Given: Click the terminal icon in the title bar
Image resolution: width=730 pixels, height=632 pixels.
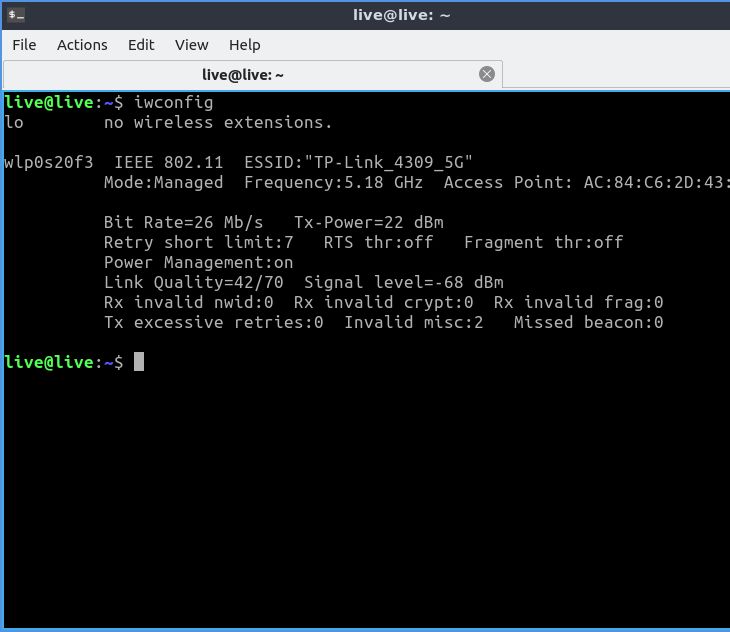Looking at the screenshot, I should click(x=16, y=15).
